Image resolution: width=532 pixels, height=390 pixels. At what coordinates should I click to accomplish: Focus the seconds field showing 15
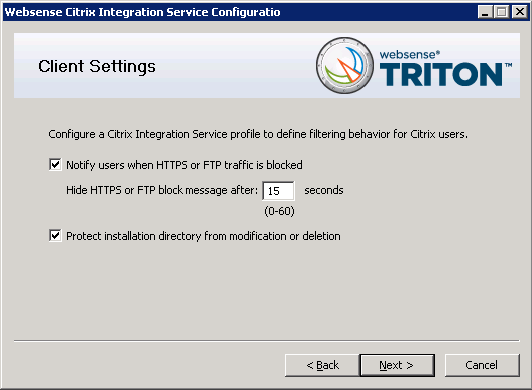point(278,191)
